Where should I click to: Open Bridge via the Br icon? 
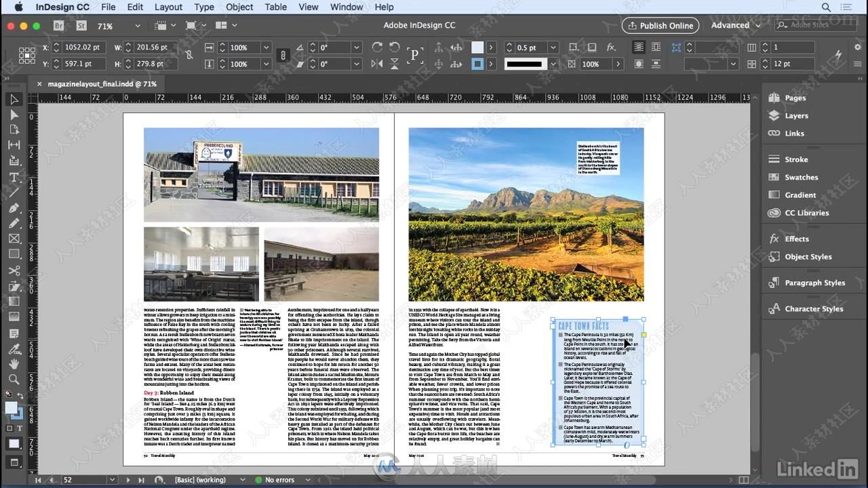point(59,26)
